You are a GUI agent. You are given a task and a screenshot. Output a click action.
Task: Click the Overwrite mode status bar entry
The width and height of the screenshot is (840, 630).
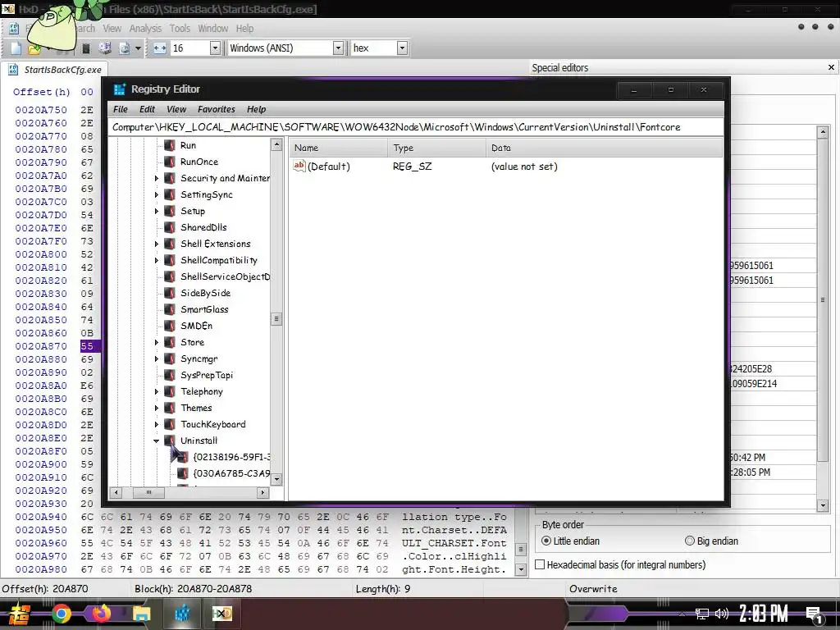tap(593, 589)
